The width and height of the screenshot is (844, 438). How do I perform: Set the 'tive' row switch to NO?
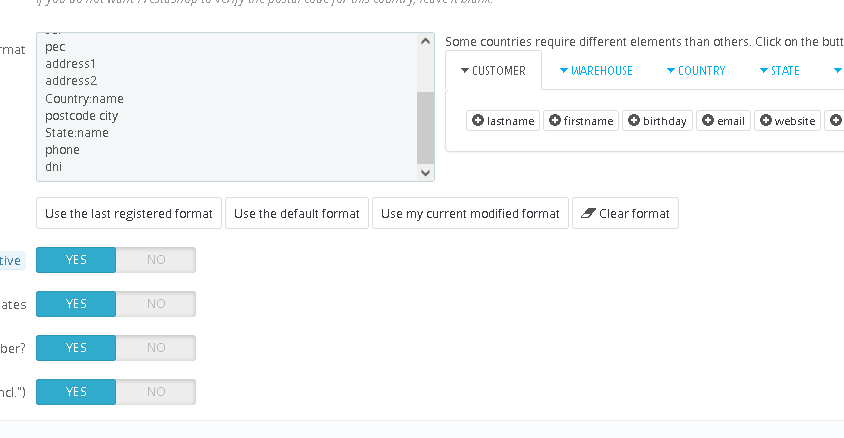click(156, 260)
